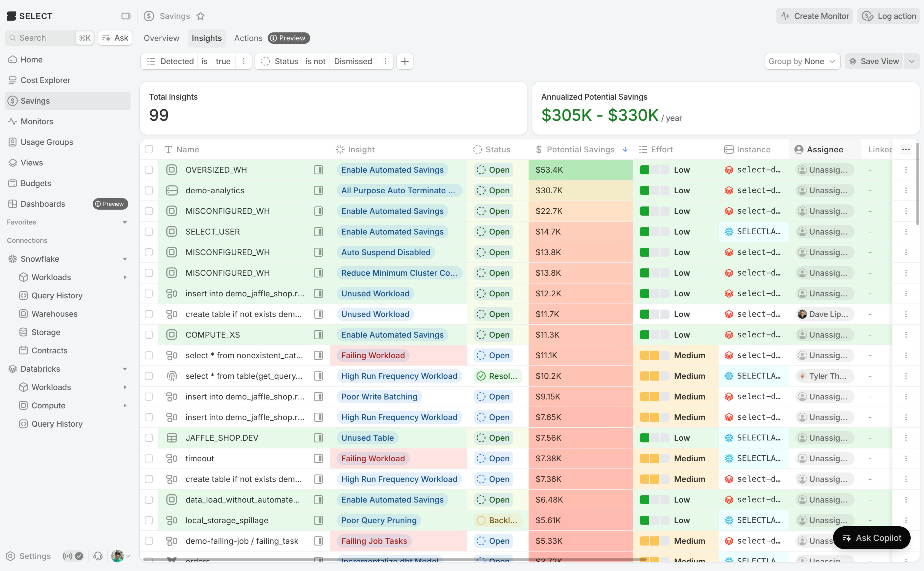Open user avatar account menu
The width and height of the screenshot is (924, 571).
pos(120,556)
